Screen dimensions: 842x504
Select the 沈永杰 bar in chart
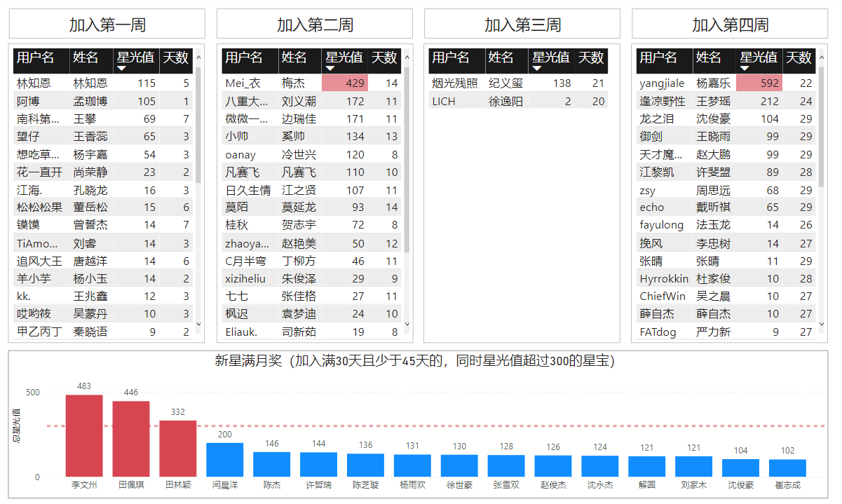600,467
